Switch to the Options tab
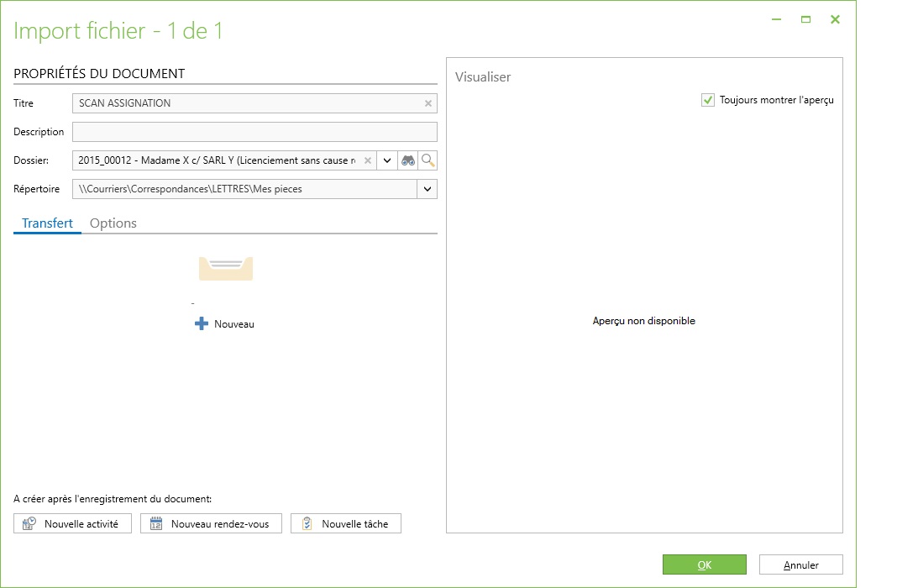The width and height of the screenshot is (897, 588). click(113, 223)
